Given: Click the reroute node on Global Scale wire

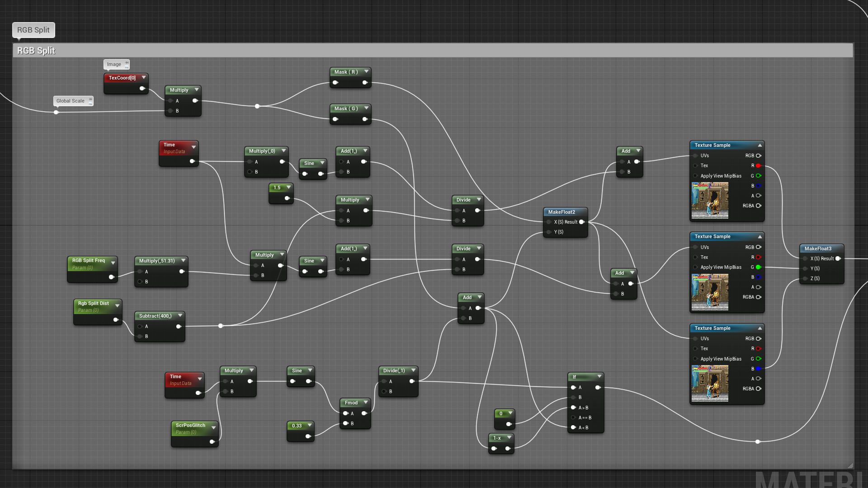Looking at the screenshot, I should [56, 112].
